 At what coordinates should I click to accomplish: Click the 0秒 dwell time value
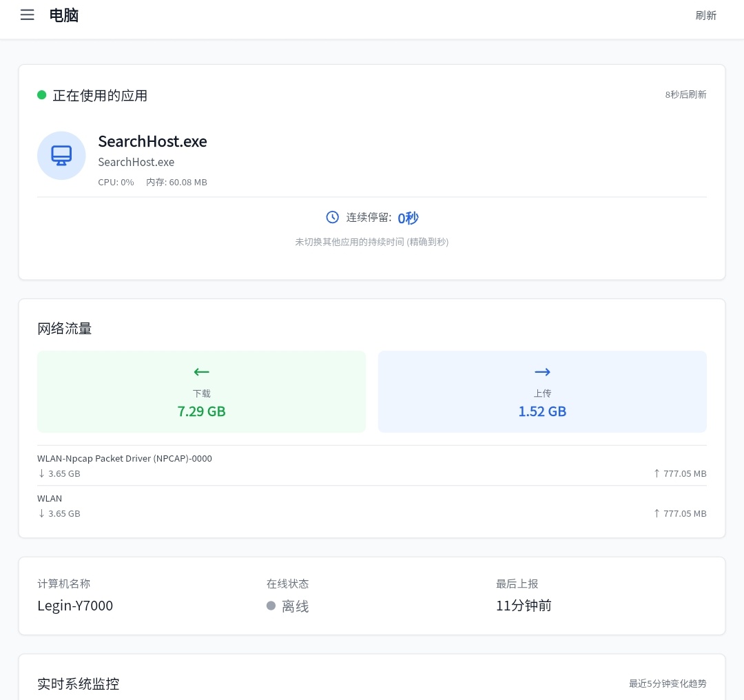[408, 218]
